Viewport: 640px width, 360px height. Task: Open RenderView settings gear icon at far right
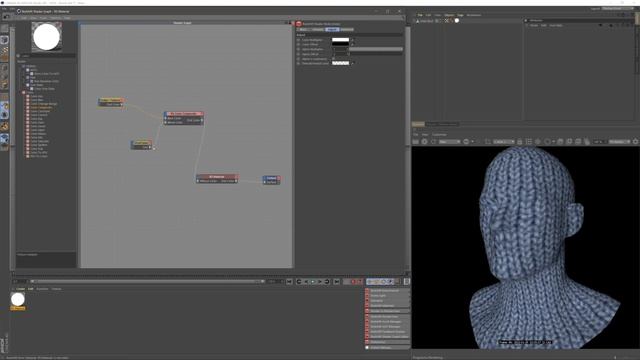tap(636, 142)
